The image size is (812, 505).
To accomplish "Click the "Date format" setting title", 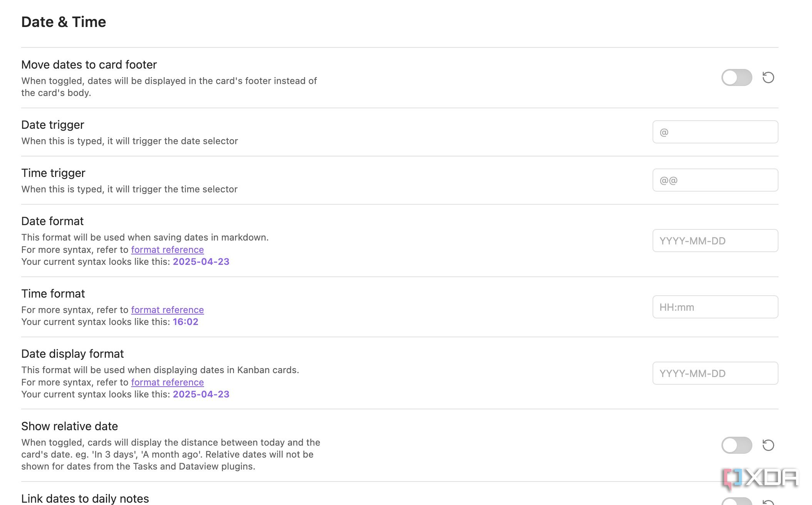I will click(52, 221).
